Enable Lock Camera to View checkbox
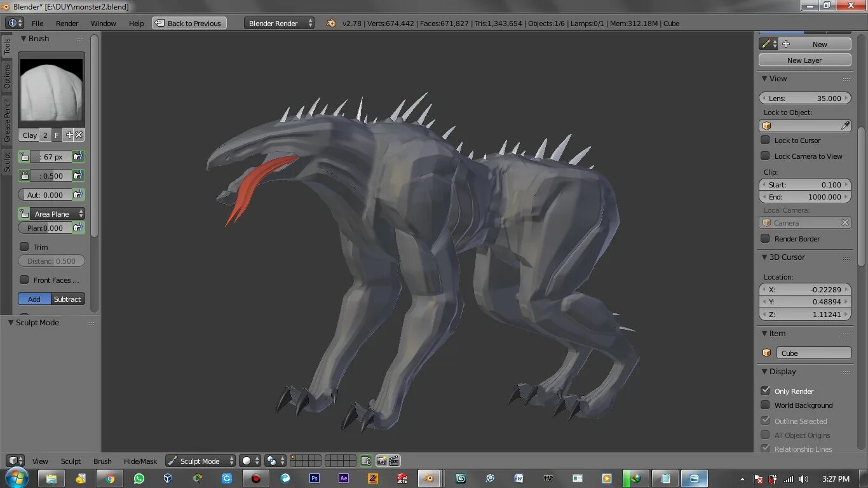This screenshot has height=488, width=868. tap(765, 156)
